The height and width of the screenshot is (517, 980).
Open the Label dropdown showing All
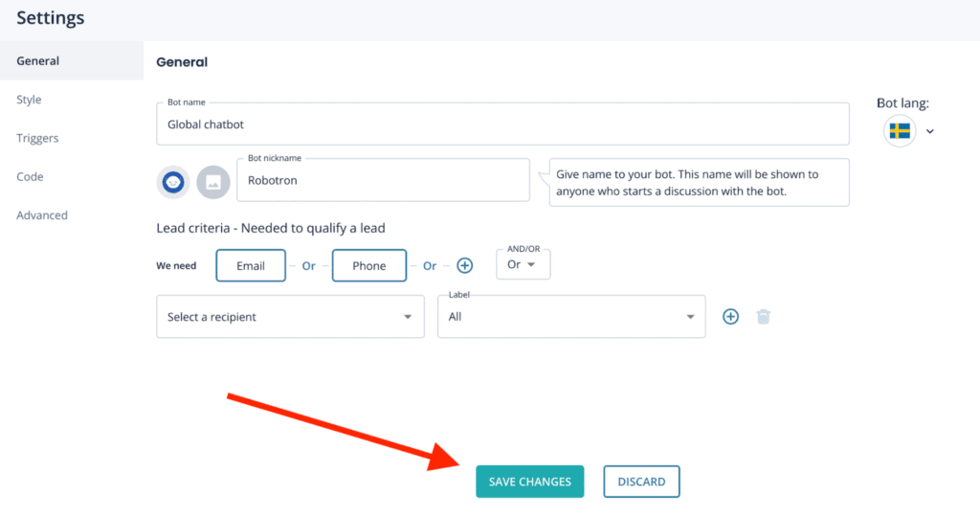571,316
